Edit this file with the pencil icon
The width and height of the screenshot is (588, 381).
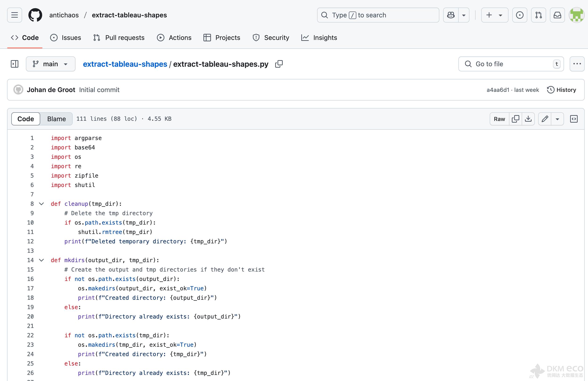pyautogui.click(x=545, y=119)
